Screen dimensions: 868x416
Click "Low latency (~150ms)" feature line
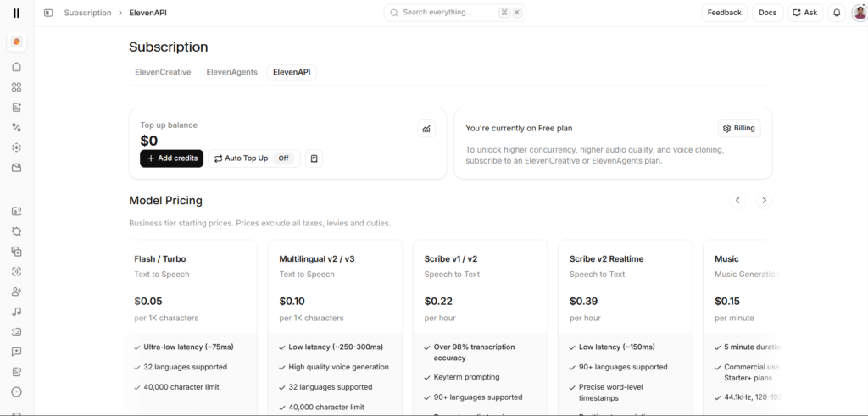point(617,347)
